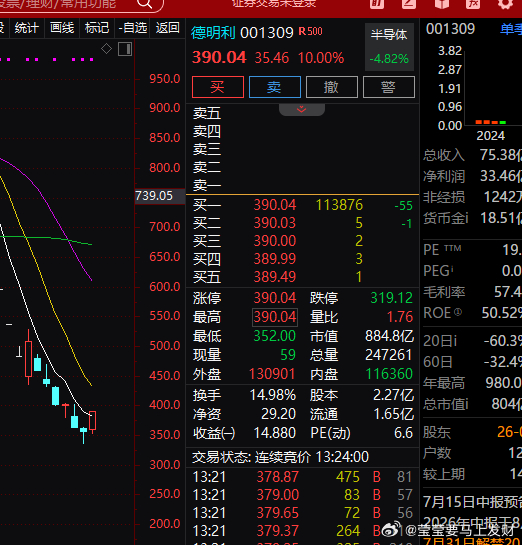
Task: Click the 买一 volume 113876
Action: click(339, 205)
